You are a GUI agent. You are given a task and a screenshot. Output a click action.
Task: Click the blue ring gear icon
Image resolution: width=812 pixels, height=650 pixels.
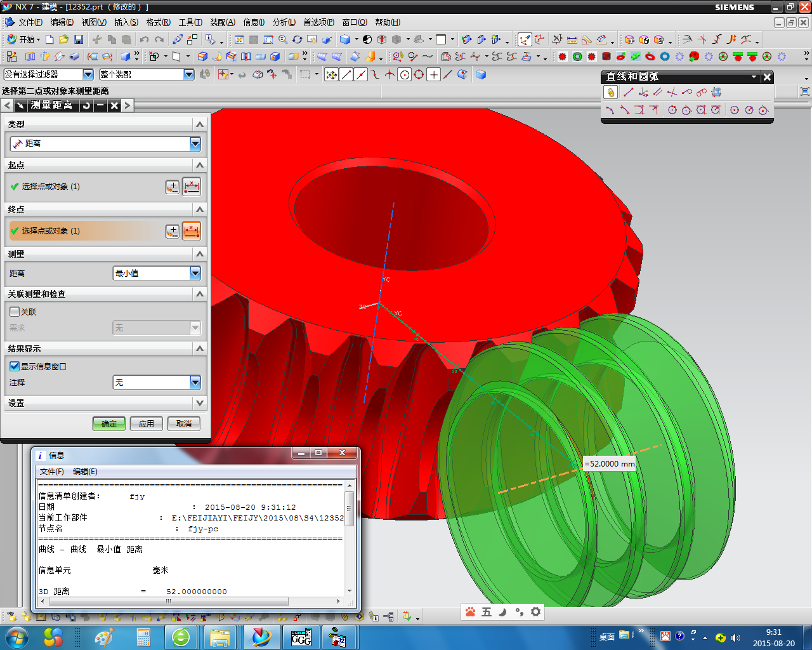pyautogui.click(x=665, y=56)
